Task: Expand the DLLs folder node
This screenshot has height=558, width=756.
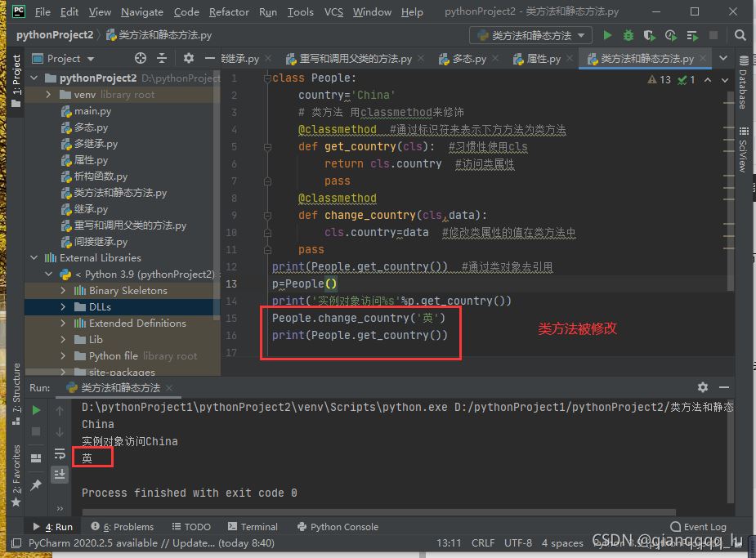Action: pyautogui.click(x=64, y=307)
